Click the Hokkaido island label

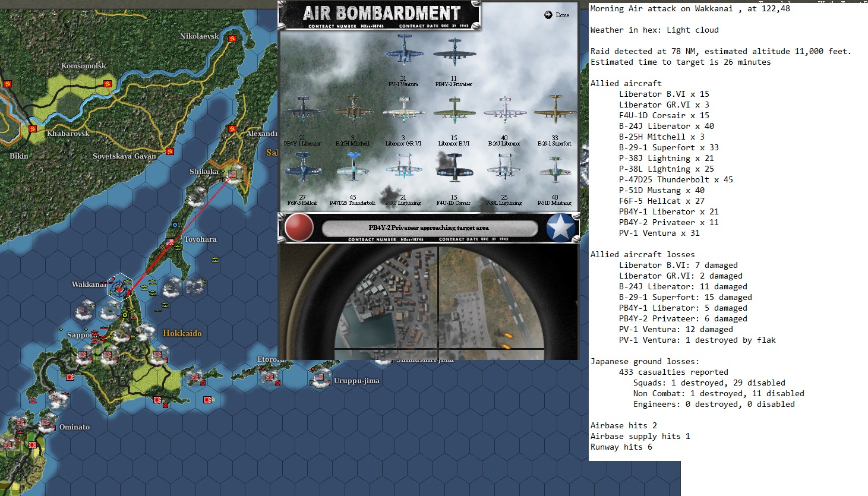coord(182,333)
